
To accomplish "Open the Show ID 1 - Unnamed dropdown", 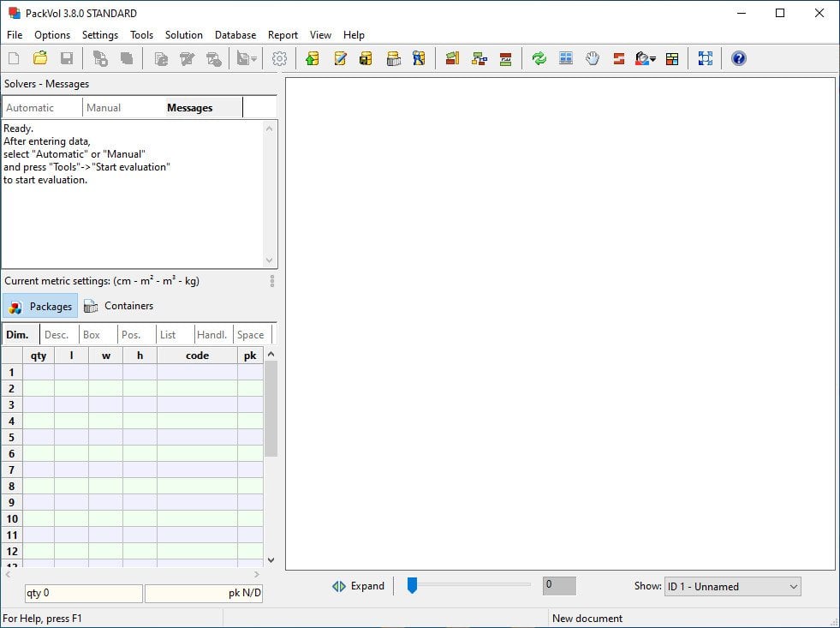I will pos(732,586).
